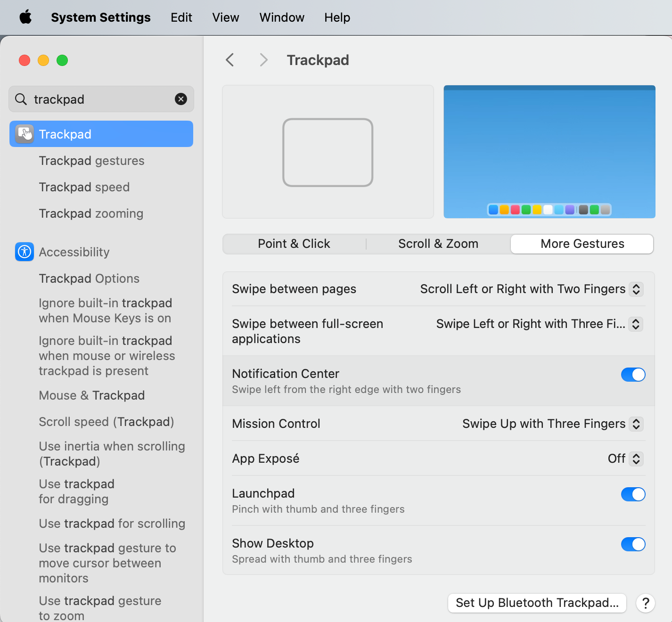672x622 pixels.
Task: Select the More Gestures tab
Action: 582,244
